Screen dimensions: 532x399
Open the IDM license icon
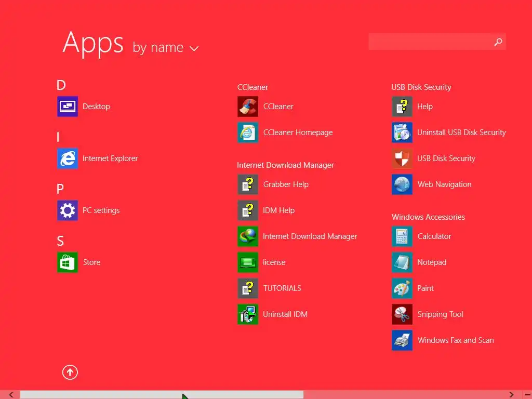[x=248, y=262]
